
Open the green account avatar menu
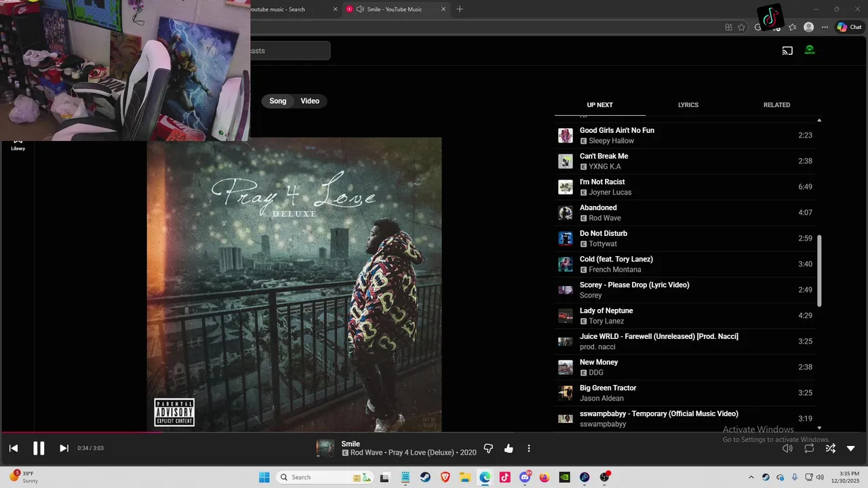810,50
